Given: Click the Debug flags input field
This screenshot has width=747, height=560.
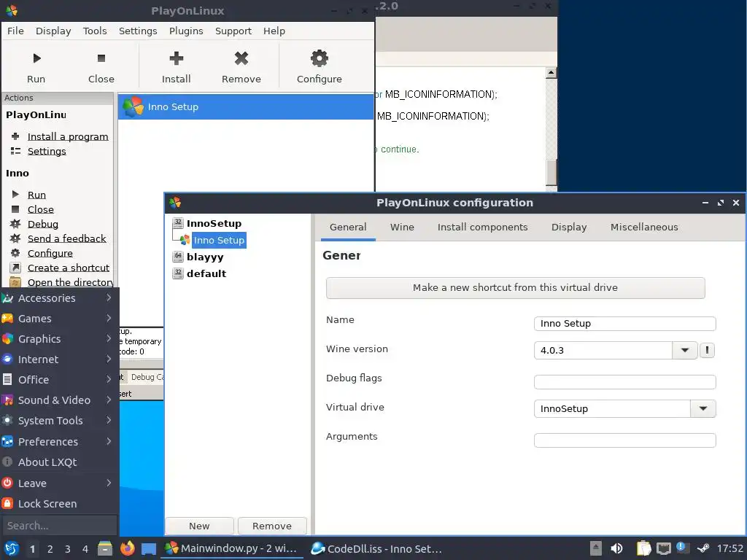Looking at the screenshot, I should [624, 382].
